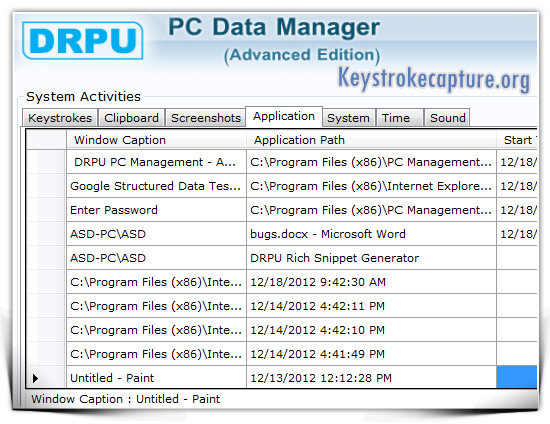Select the Application tab
The width and height of the screenshot is (550, 424).
point(284,116)
